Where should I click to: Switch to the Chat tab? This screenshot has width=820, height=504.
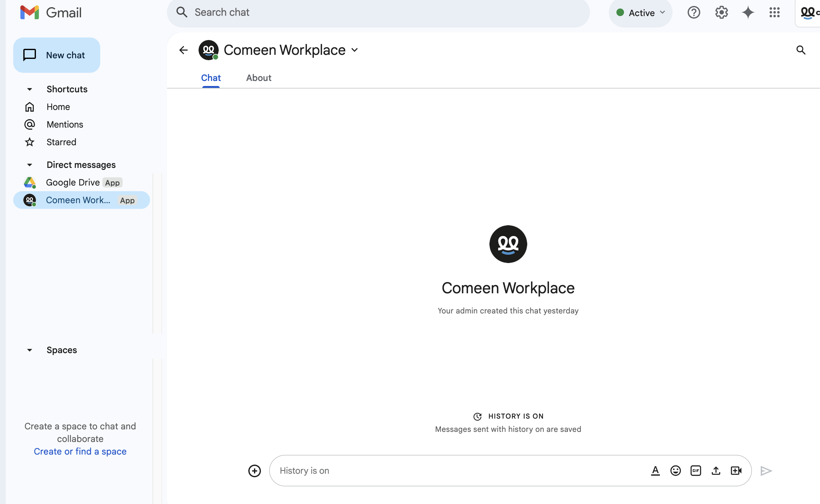point(211,78)
